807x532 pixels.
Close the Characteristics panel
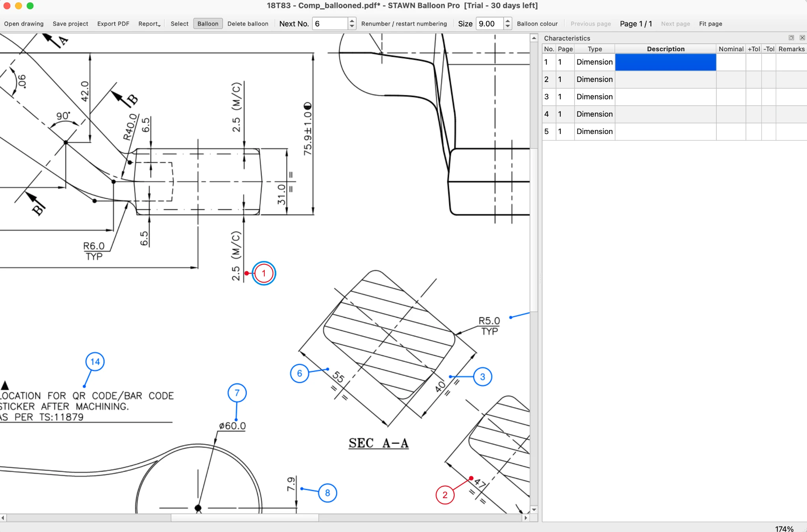(x=802, y=38)
